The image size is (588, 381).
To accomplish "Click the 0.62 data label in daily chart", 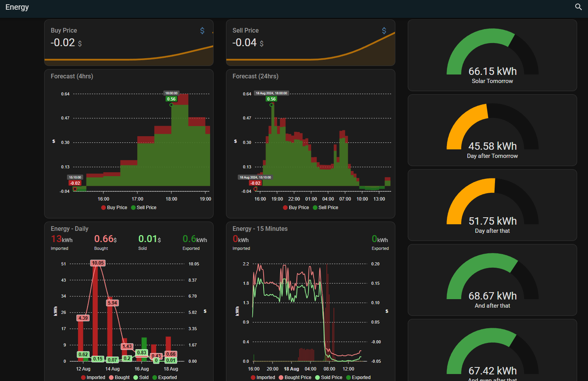I will (83, 355).
